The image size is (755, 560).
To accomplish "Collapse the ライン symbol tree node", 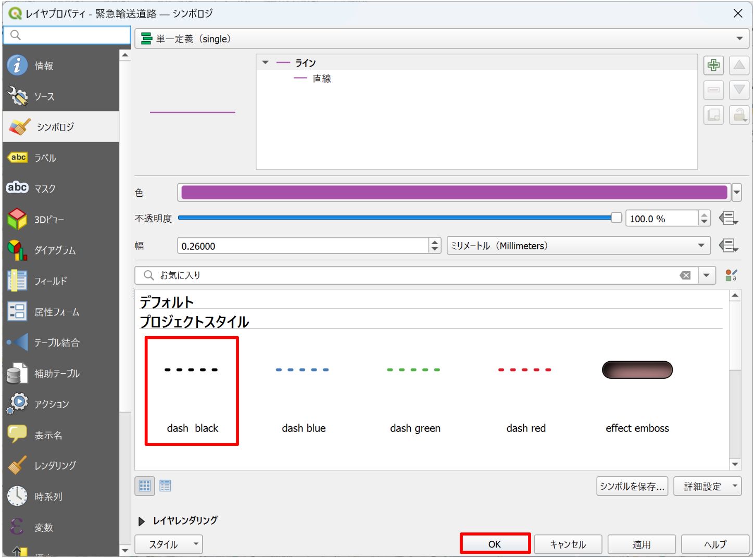I will (x=266, y=62).
